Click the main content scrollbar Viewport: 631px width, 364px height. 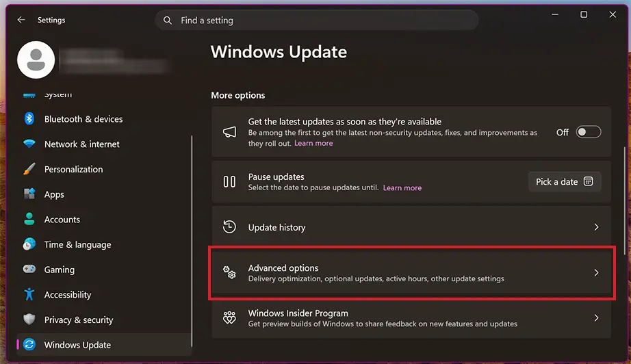(x=625, y=200)
